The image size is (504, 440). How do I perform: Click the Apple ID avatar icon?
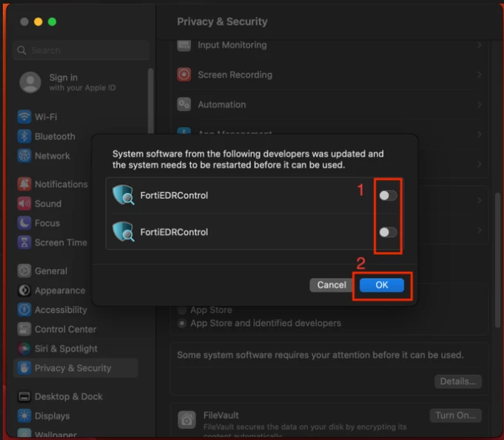(x=30, y=83)
